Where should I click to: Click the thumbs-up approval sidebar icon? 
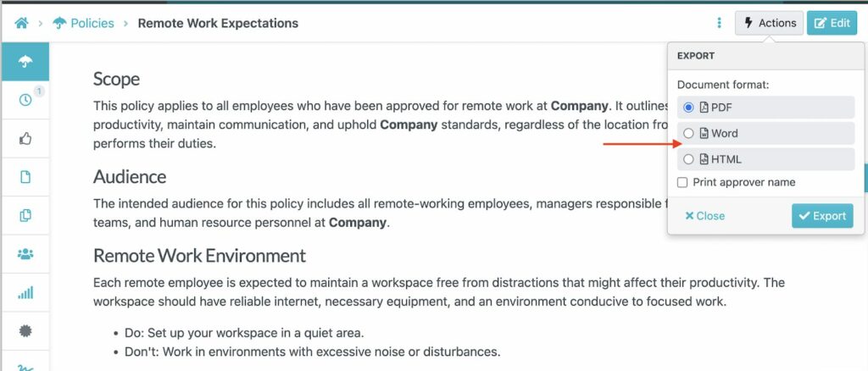click(x=25, y=139)
